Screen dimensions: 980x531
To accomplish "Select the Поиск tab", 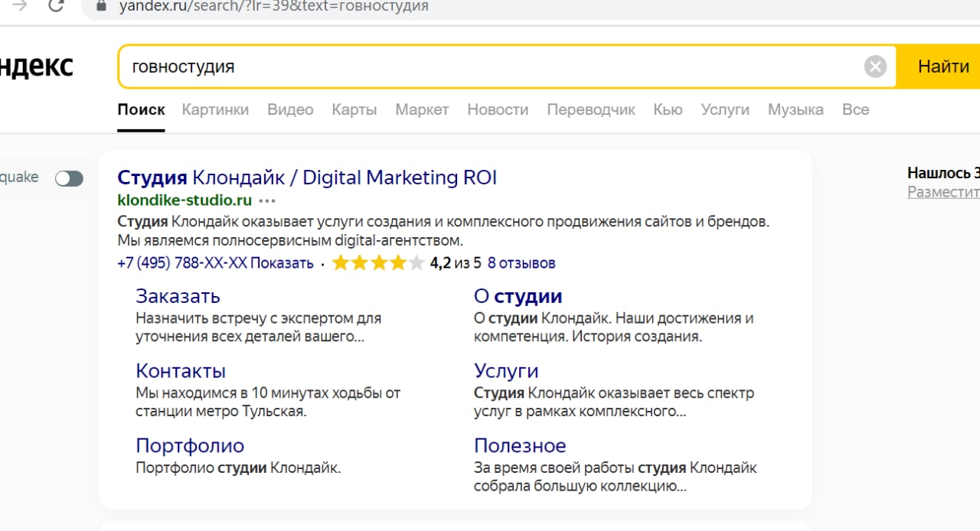I will [x=141, y=109].
